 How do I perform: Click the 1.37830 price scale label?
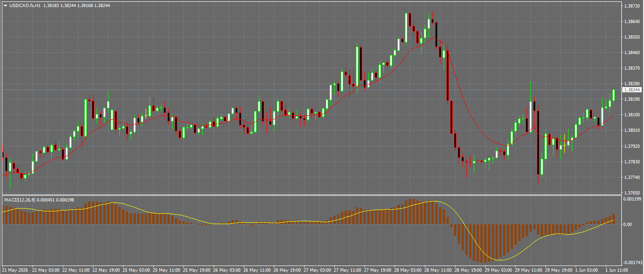coord(631,161)
